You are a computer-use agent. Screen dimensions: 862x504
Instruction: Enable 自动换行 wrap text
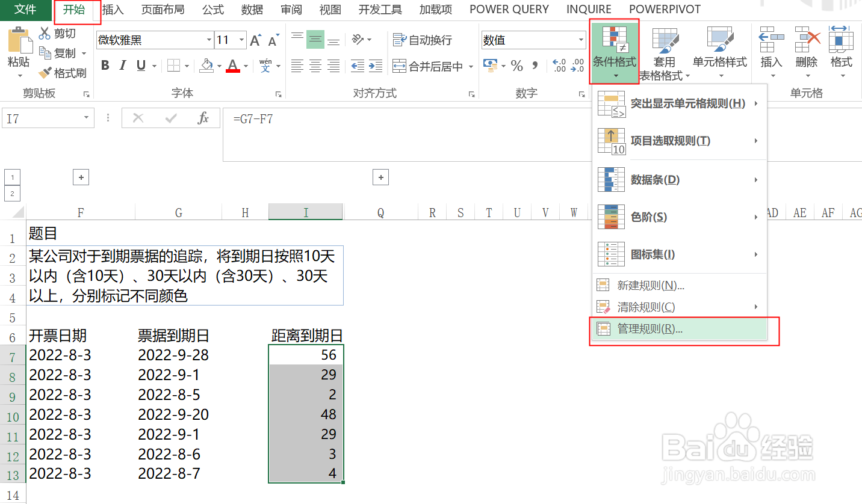(x=423, y=40)
